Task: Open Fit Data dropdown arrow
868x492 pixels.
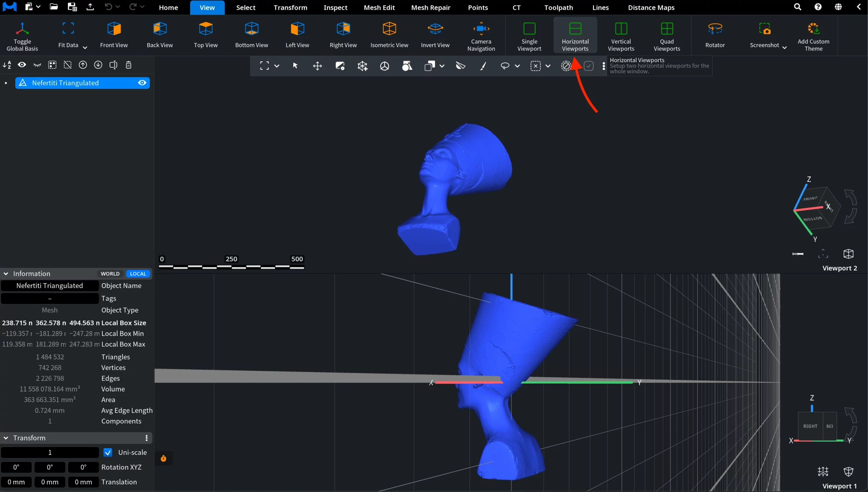Action: coord(85,47)
